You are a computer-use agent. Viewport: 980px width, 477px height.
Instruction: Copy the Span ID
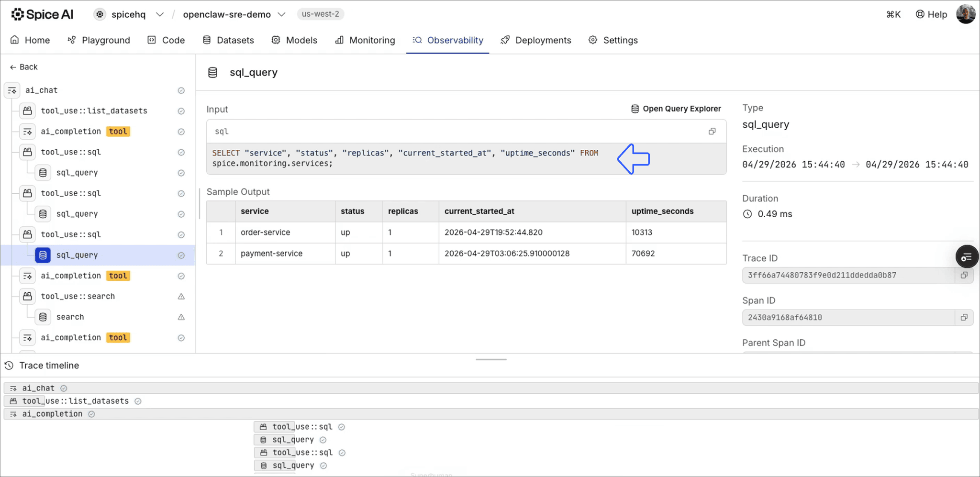point(964,317)
